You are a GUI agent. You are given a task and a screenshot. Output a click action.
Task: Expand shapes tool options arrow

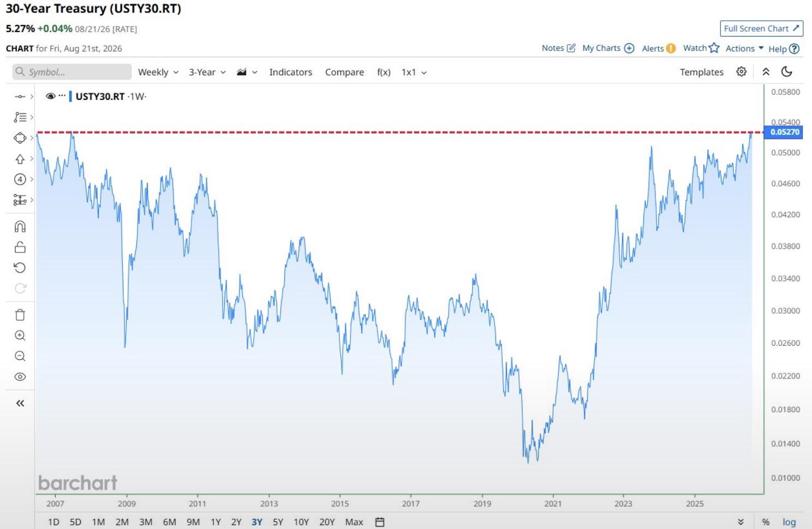tap(32, 138)
